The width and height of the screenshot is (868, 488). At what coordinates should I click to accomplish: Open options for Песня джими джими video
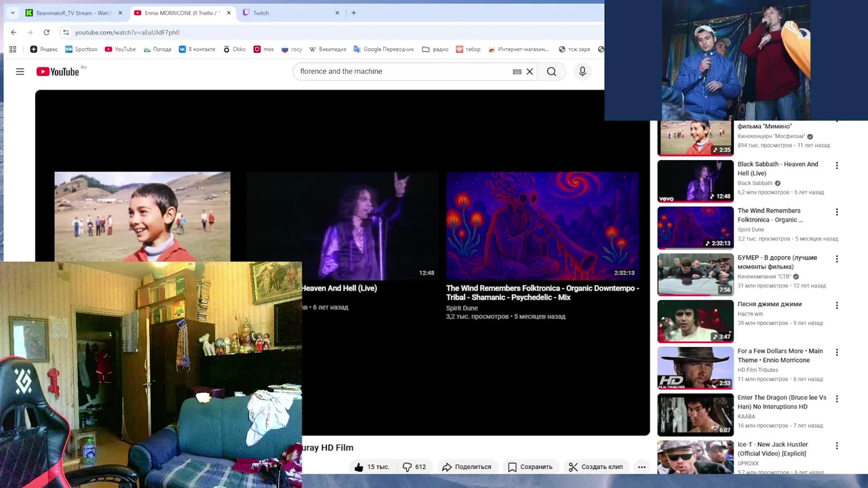click(x=837, y=306)
